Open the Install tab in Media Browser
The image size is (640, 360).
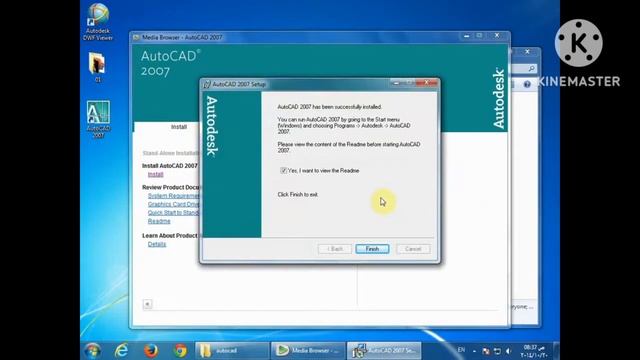point(179,127)
